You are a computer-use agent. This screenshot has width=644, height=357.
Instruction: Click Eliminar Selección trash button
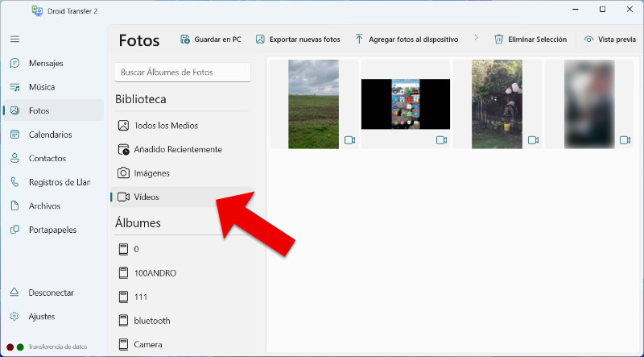pos(530,39)
